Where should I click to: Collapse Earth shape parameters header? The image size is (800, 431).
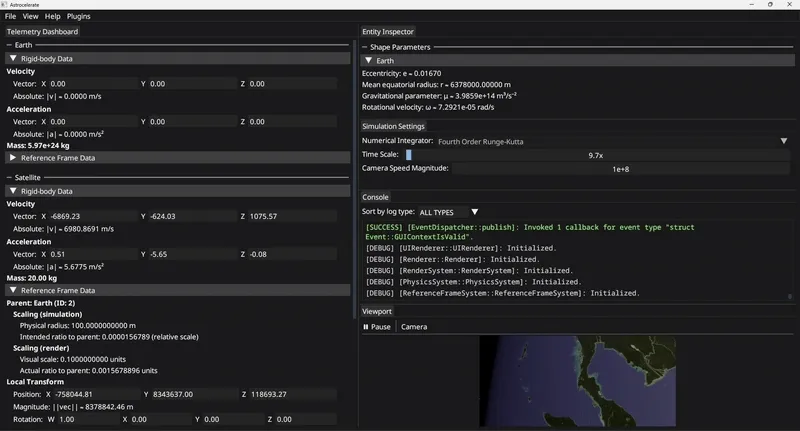click(577, 60)
